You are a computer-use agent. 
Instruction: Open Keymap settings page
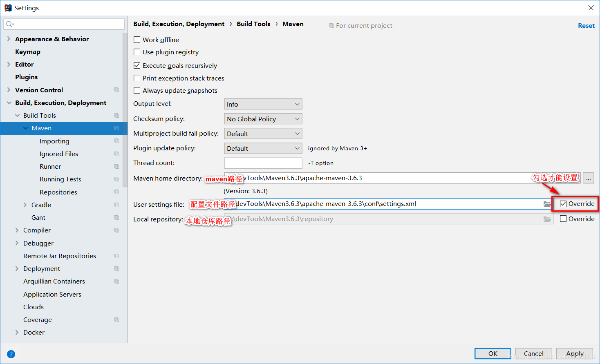pyautogui.click(x=28, y=51)
